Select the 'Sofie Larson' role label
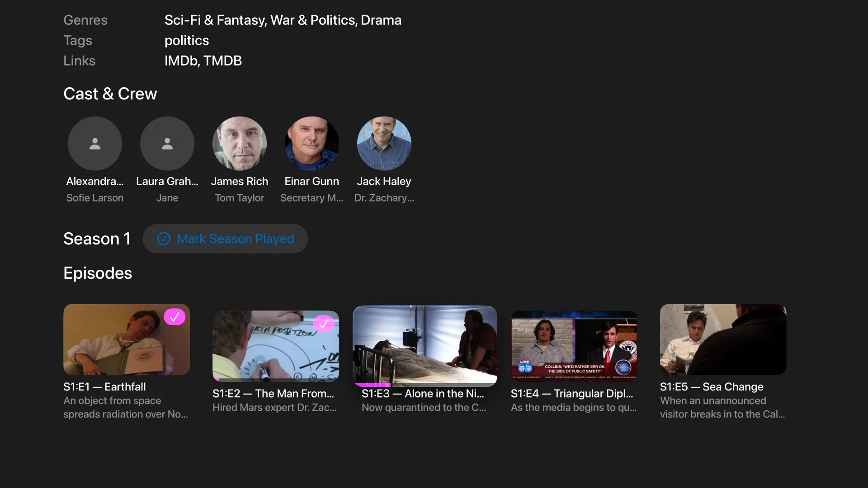The height and width of the screenshot is (488, 868). pos(95,198)
